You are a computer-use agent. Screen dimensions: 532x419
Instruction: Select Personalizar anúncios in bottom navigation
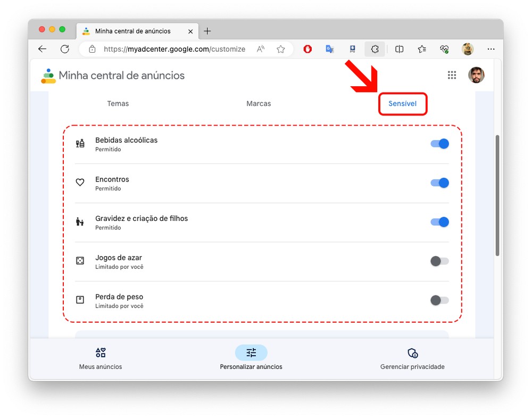pos(251,358)
